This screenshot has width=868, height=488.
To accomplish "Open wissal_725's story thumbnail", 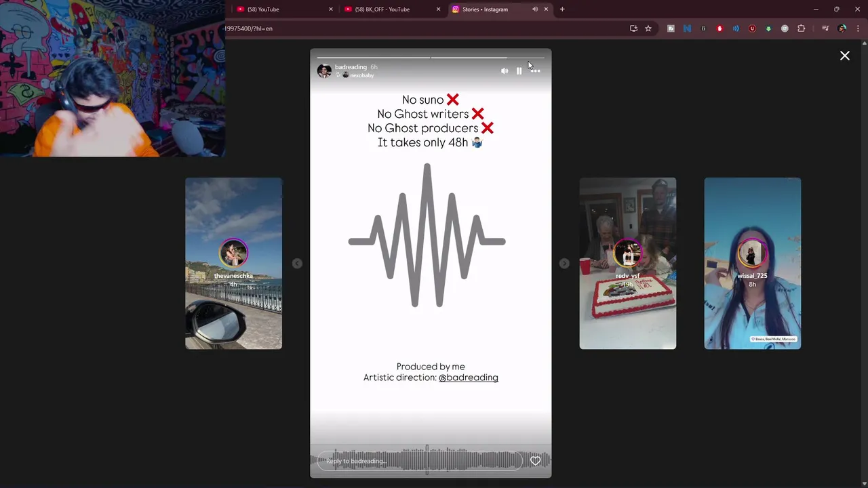I will point(752,264).
